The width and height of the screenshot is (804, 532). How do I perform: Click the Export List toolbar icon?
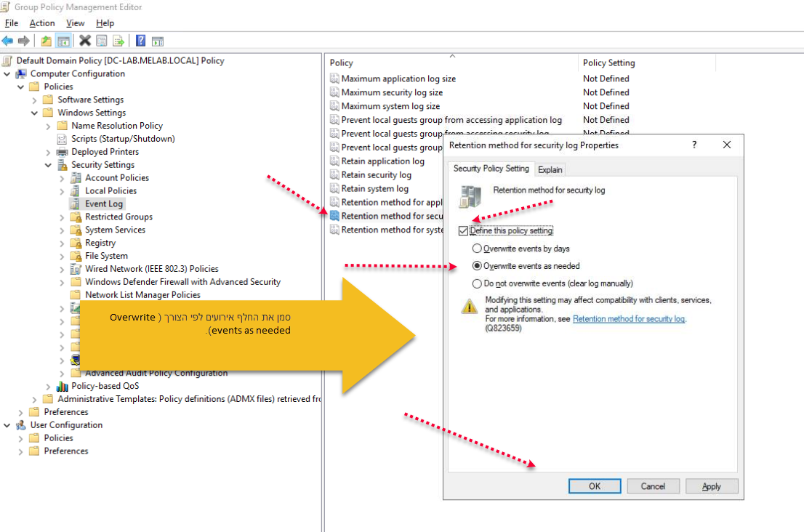click(118, 41)
